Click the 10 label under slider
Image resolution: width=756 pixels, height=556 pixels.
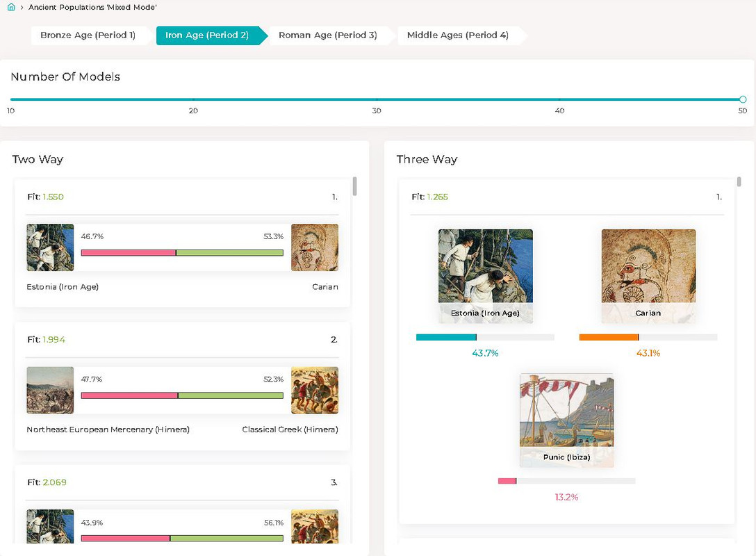click(10, 111)
